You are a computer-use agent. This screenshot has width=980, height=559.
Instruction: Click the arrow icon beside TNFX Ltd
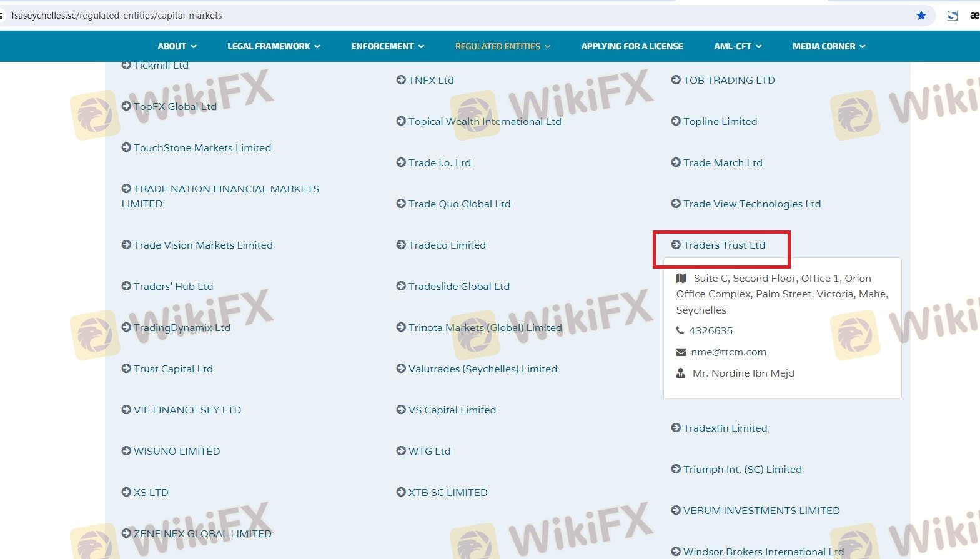click(401, 80)
